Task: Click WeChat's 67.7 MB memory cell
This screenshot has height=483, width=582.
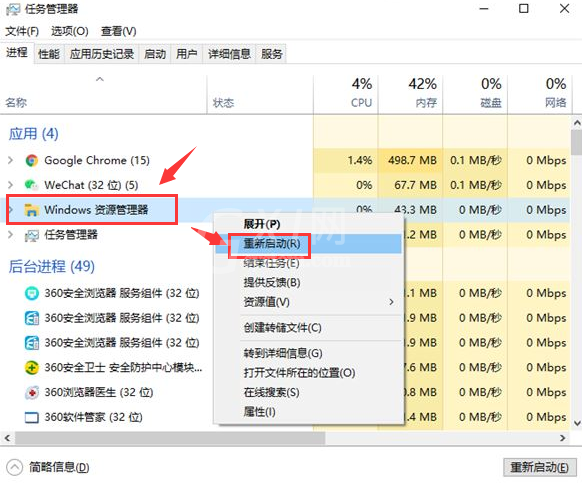Action: click(x=411, y=185)
